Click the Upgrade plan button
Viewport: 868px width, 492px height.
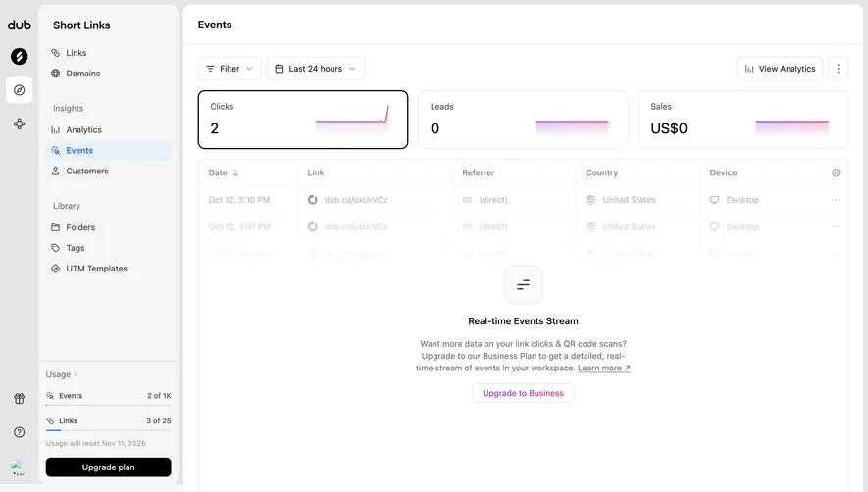tap(109, 467)
